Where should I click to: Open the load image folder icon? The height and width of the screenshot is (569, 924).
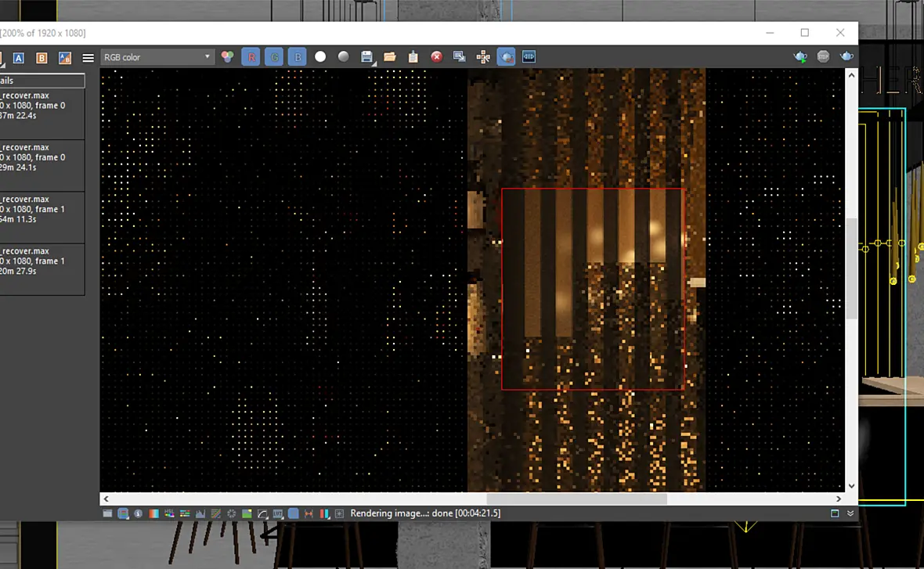(x=389, y=56)
